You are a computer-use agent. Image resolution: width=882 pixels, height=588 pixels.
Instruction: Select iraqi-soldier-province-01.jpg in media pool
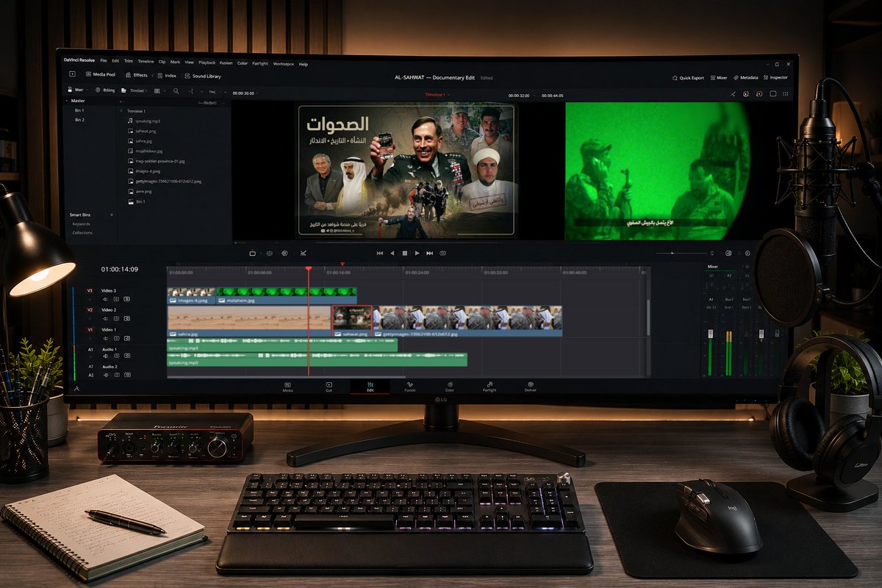157,161
